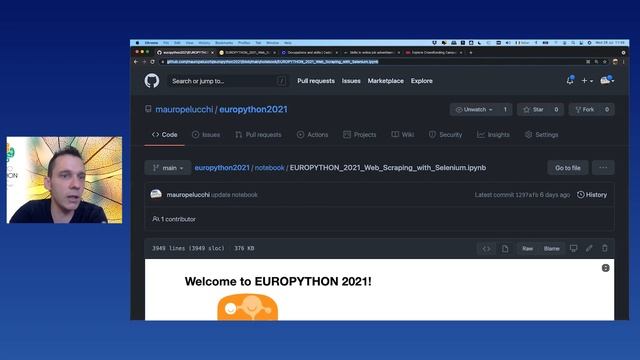Open mauropelucchi commit author link
640x360 pixels.
point(188,195)
